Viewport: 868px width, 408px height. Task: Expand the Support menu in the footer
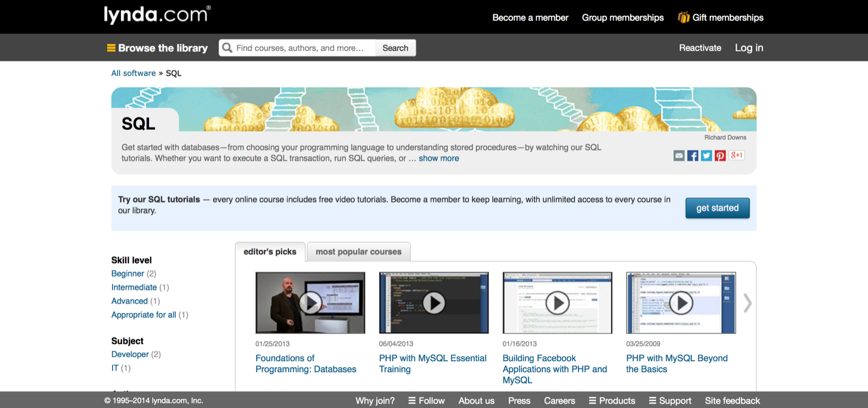670,401
